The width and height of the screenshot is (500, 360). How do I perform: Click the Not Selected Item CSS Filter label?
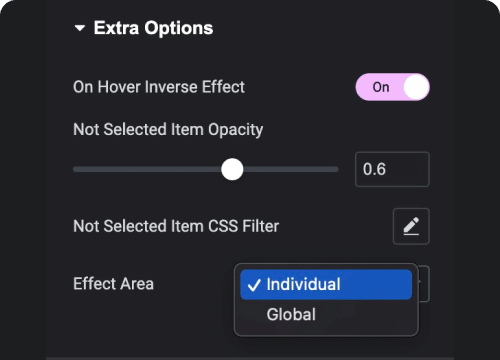point(176,226)
